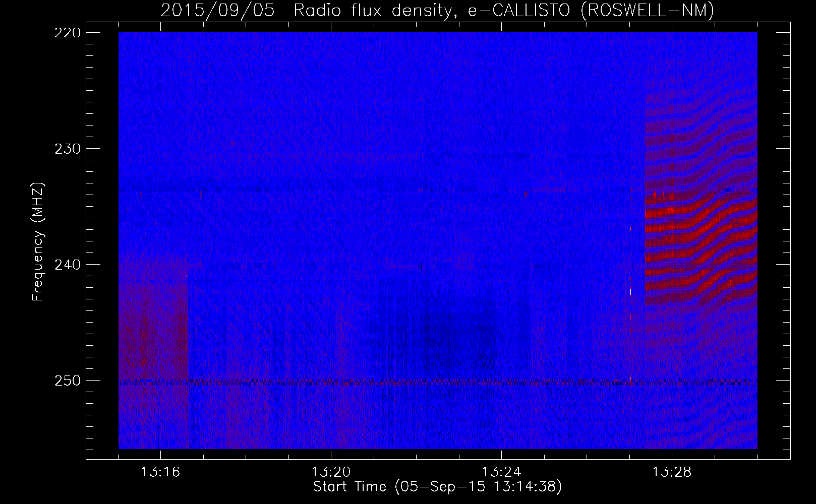Click the "Start Time (05-Sep-15 13:14:38)" axis label
Screen dimensions: 816x504
(437, 487)
